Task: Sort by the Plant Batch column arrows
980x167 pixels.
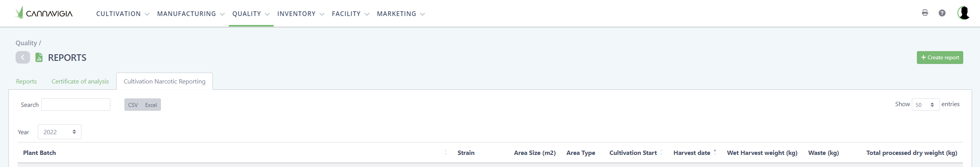Action: [x=445, y=153]
